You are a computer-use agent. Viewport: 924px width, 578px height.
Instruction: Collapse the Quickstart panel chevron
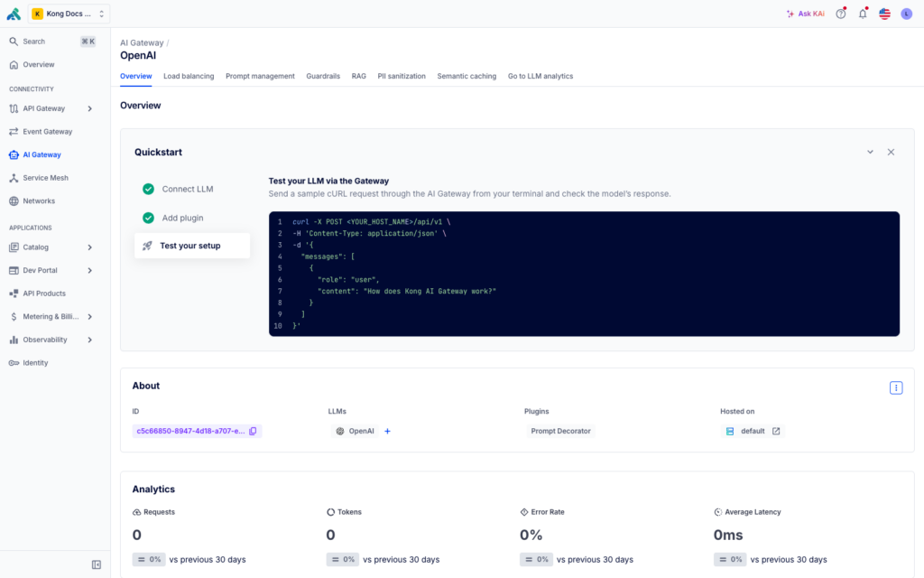click(x=870, y=152)
